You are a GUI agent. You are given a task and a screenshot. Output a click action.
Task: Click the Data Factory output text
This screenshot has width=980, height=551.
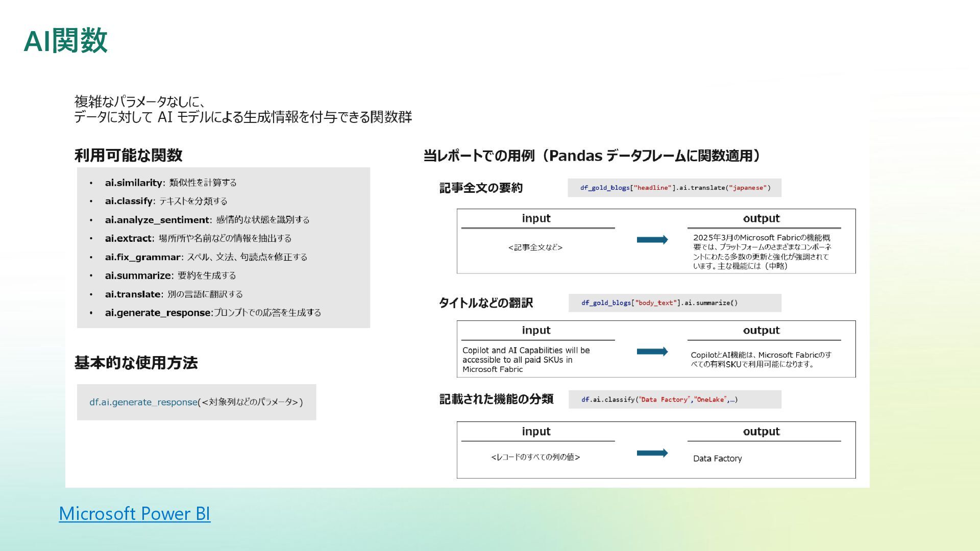(x=717, y=459)
